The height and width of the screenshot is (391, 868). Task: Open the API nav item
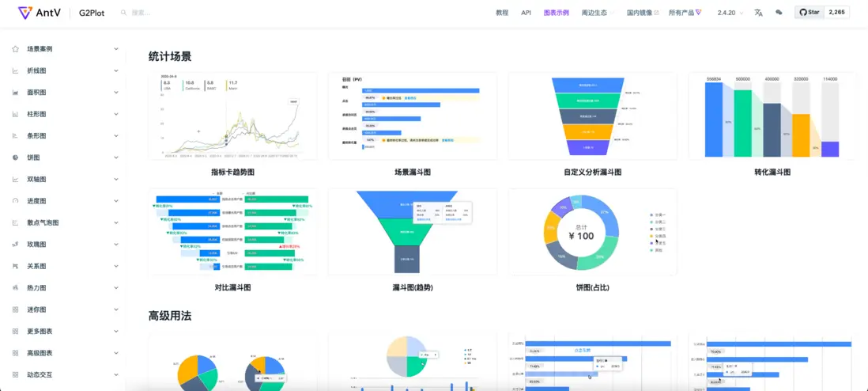pyautogui.click(x=526, y=13)
